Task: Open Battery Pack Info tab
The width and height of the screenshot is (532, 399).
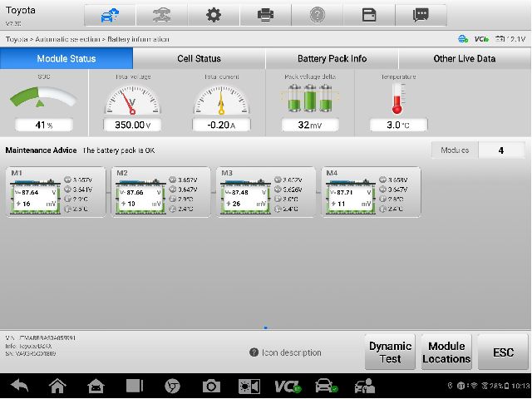Action: pyautogui.click(x=332, y=59)
